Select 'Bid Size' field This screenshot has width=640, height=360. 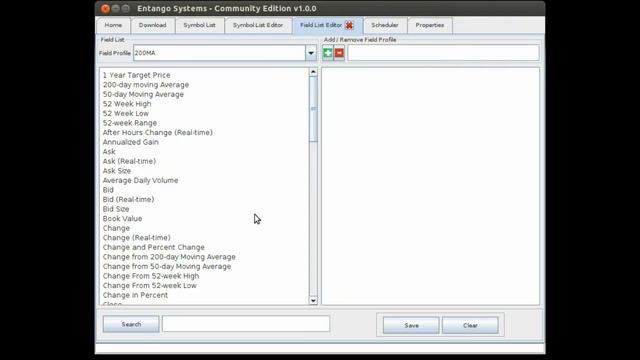tap(116, 209)
